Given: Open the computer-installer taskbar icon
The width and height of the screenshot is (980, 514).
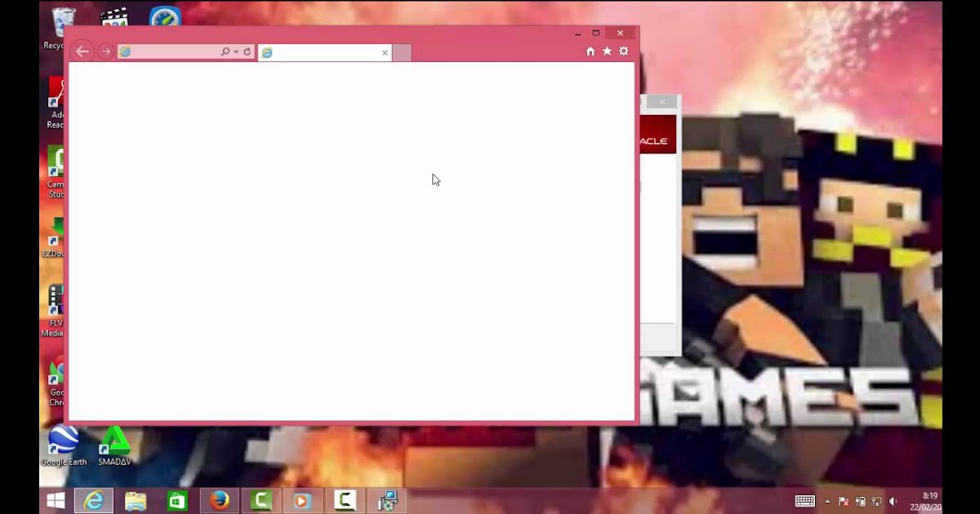Looking at the screenshot, I should pos(387,501).
